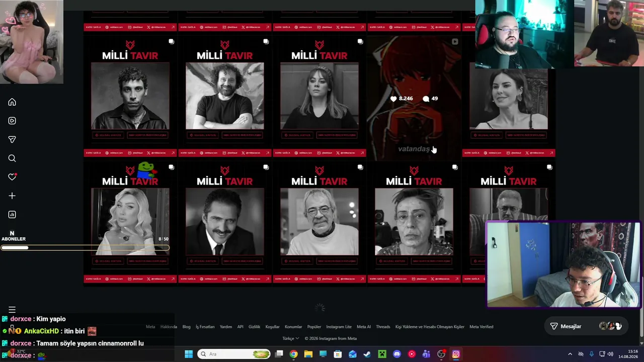644x362 pixels.
Task: Open the Dashboard chart icon in the sidebar
Action: [12, 215]
